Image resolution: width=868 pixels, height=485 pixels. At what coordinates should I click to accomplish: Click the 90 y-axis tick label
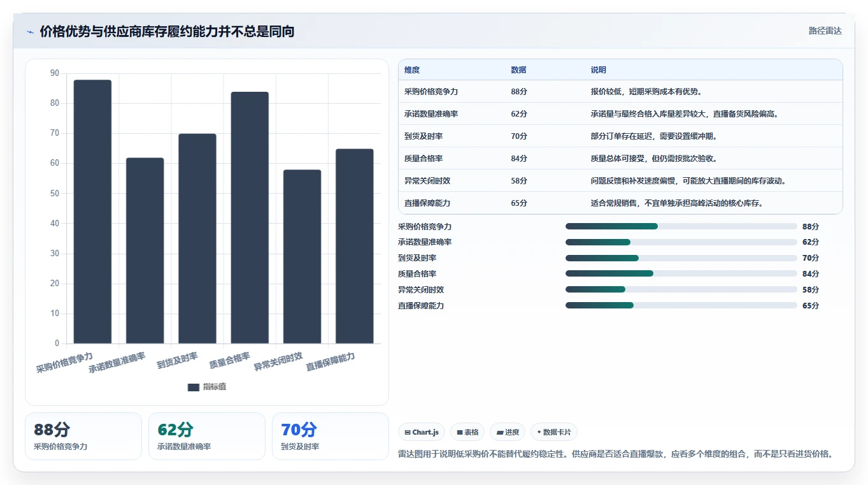tap(54, 73)
